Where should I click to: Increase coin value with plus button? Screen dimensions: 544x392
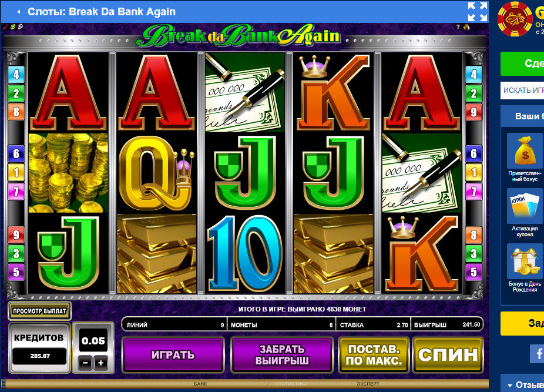pyautogui.click(x=100, y=363)
